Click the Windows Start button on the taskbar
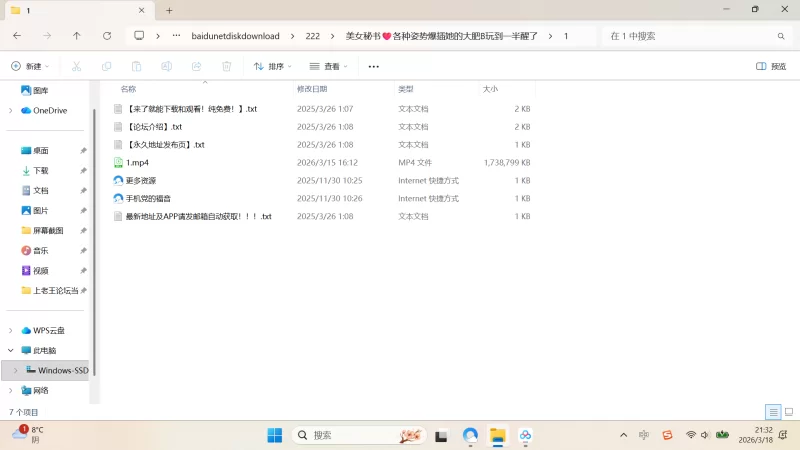 coord(274,435)
